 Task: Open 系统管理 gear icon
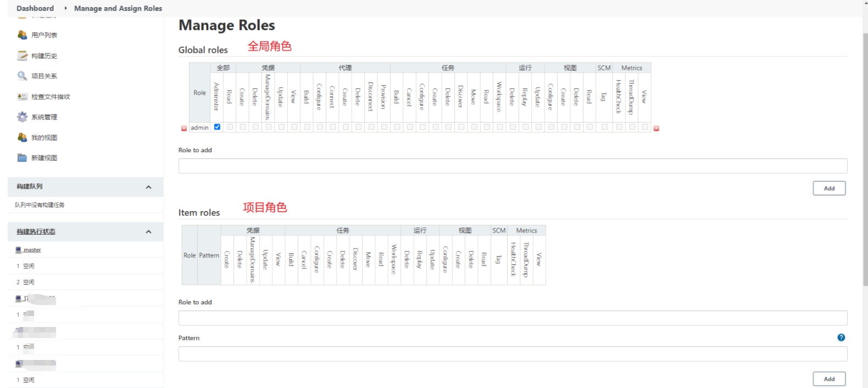pos(22,117)
